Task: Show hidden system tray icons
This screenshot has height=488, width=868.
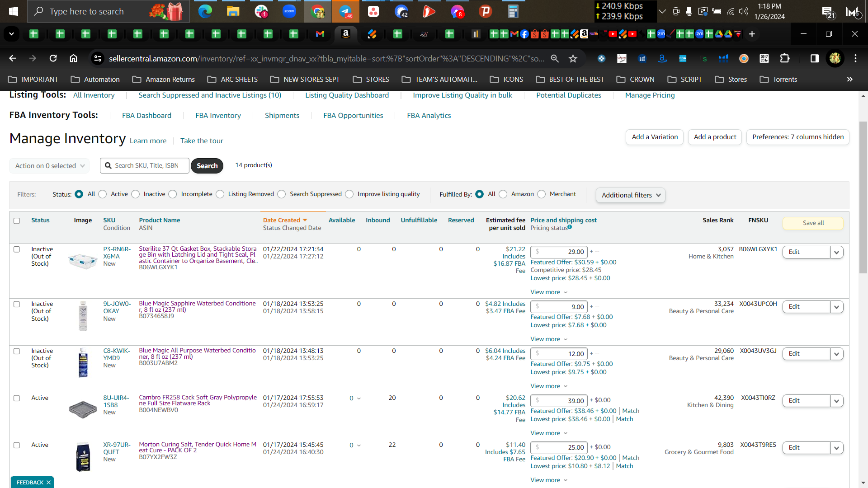Action: click(662, 11)
